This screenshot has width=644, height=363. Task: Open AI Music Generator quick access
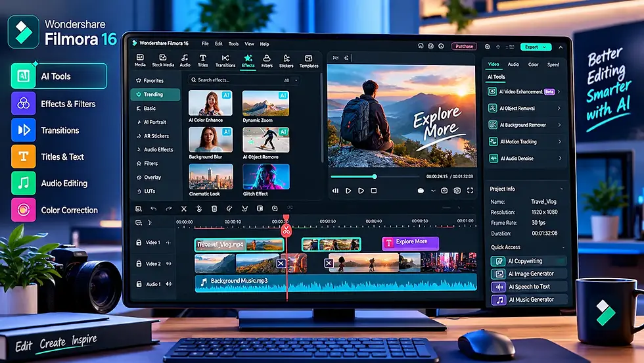pyautogui.click(x=530, y=300)
